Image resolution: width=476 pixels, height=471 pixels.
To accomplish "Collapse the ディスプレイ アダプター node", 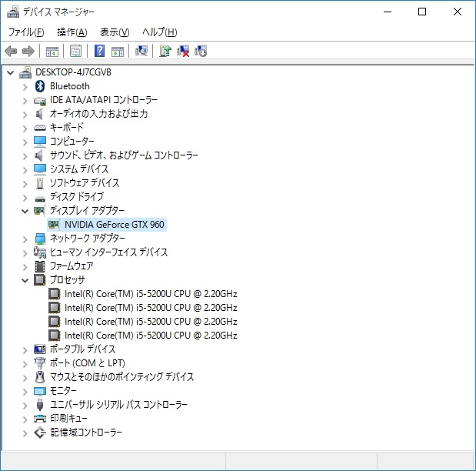I will click(x=25, y=211).
